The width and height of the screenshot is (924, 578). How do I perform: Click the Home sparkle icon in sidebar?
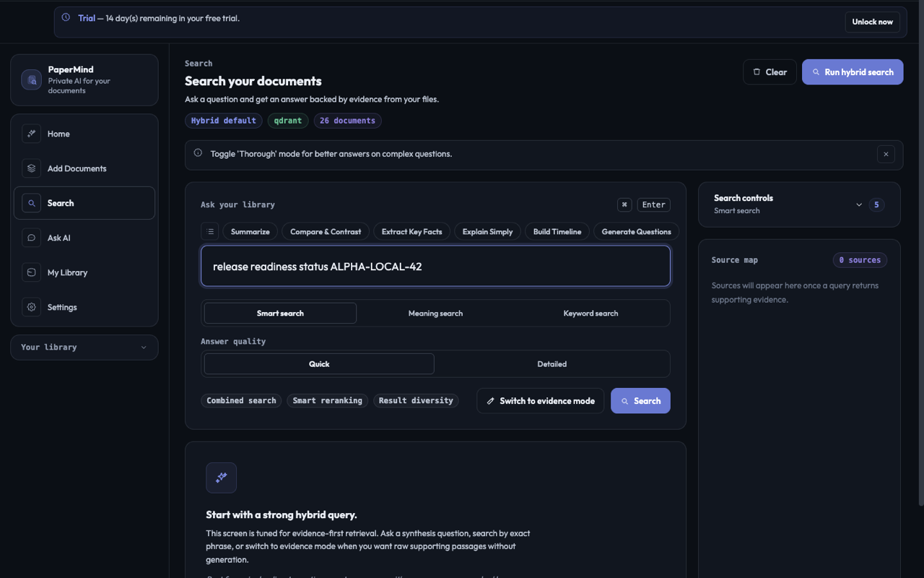pyautogui.click(x=31, y=134)
